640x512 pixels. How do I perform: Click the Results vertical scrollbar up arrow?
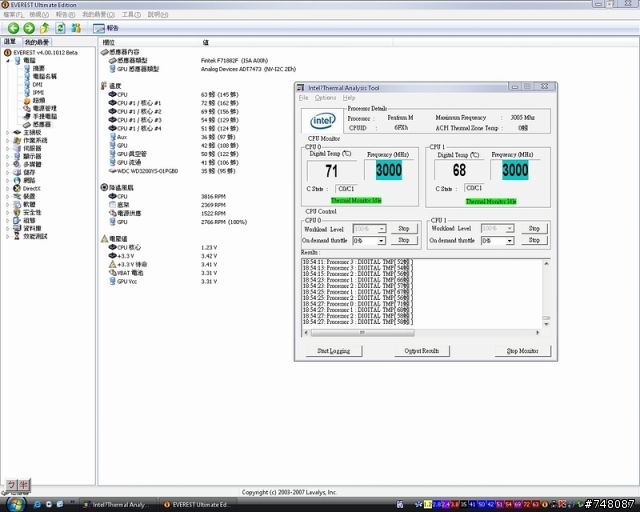click(546, 264)
